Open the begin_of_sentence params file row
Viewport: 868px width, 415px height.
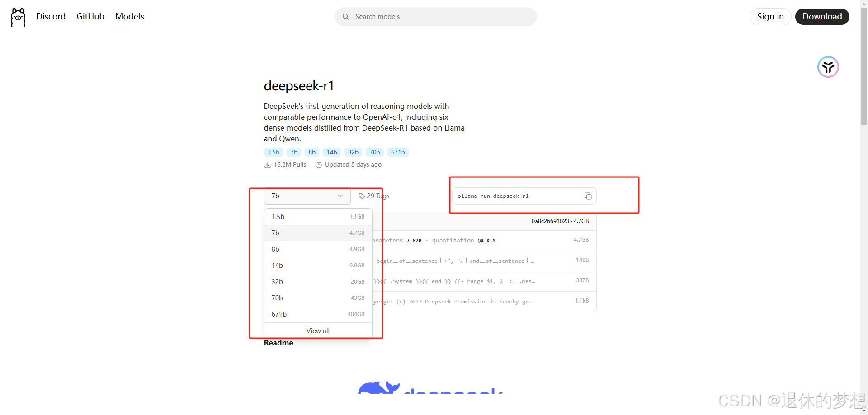click(484, 261)
